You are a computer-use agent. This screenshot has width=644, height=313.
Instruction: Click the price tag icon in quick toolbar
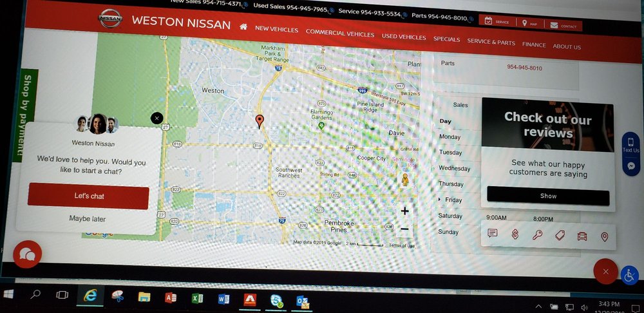(x=560, y=236)
